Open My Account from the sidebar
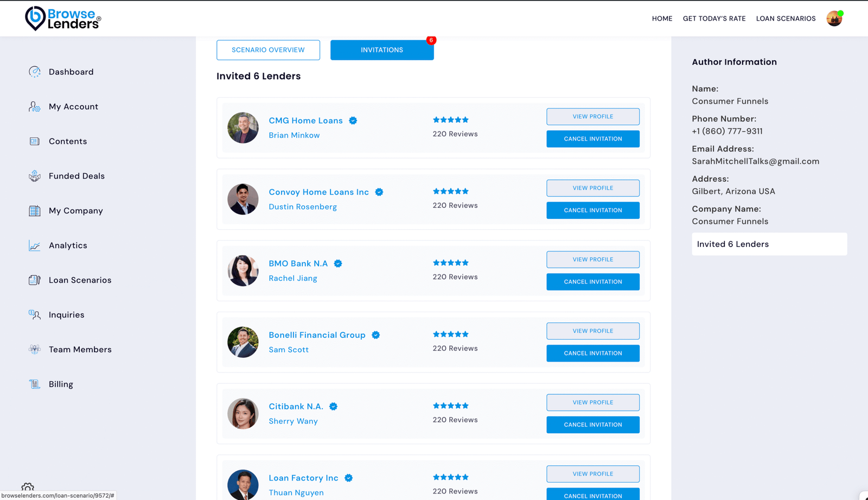 pyautogui.click(x=73, y=106)
